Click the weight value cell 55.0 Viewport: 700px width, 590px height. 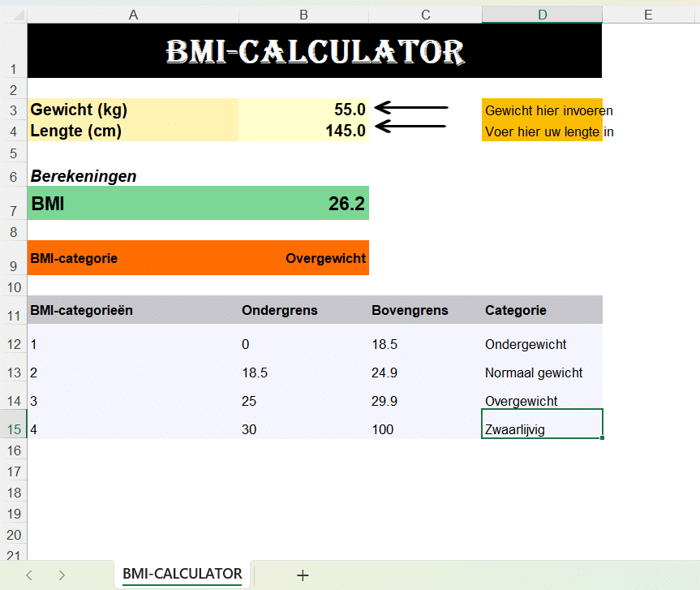303,110
